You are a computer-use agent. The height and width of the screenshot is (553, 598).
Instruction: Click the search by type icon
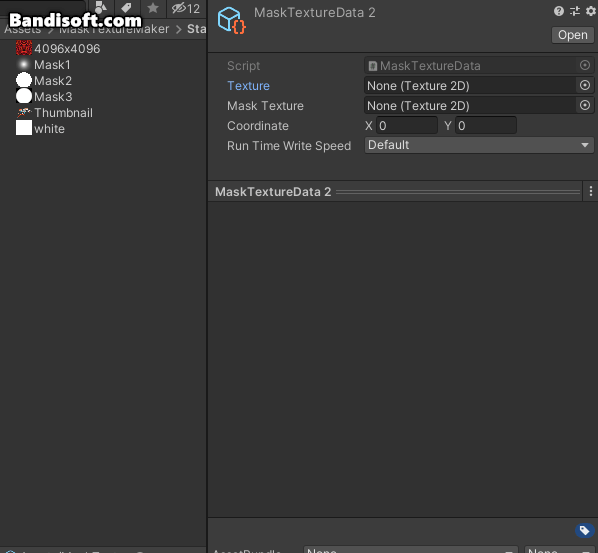point(100,7)
